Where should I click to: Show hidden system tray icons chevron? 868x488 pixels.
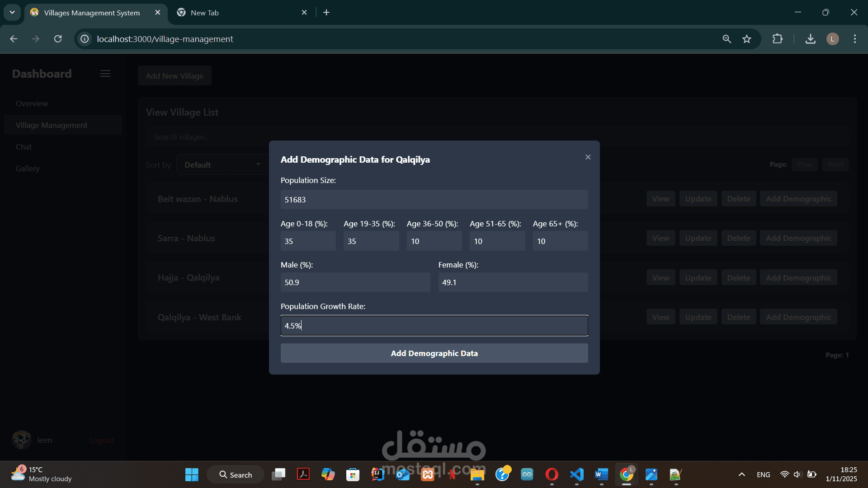pos(741,474)
